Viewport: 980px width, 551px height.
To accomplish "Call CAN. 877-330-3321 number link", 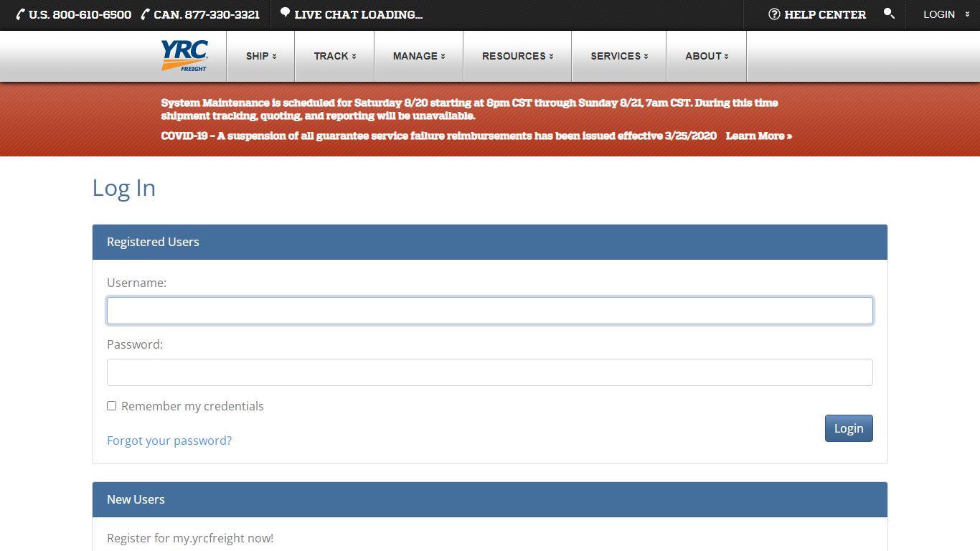I will tap(207, 14).
